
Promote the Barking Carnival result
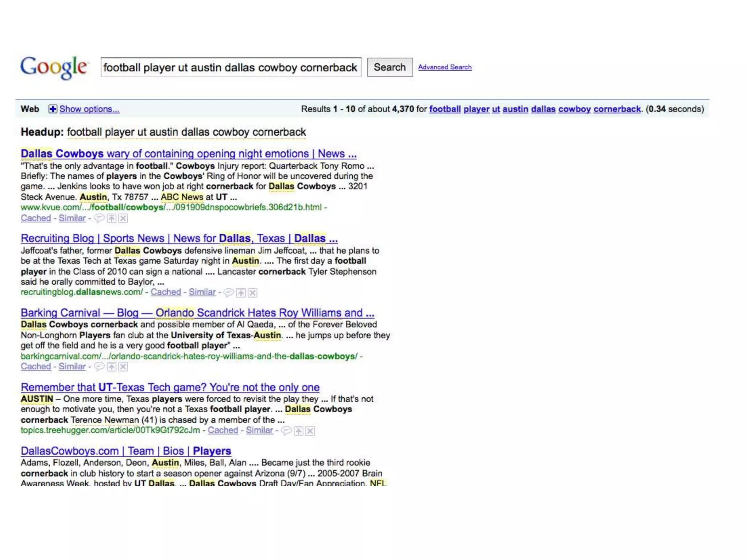[112, 367]
